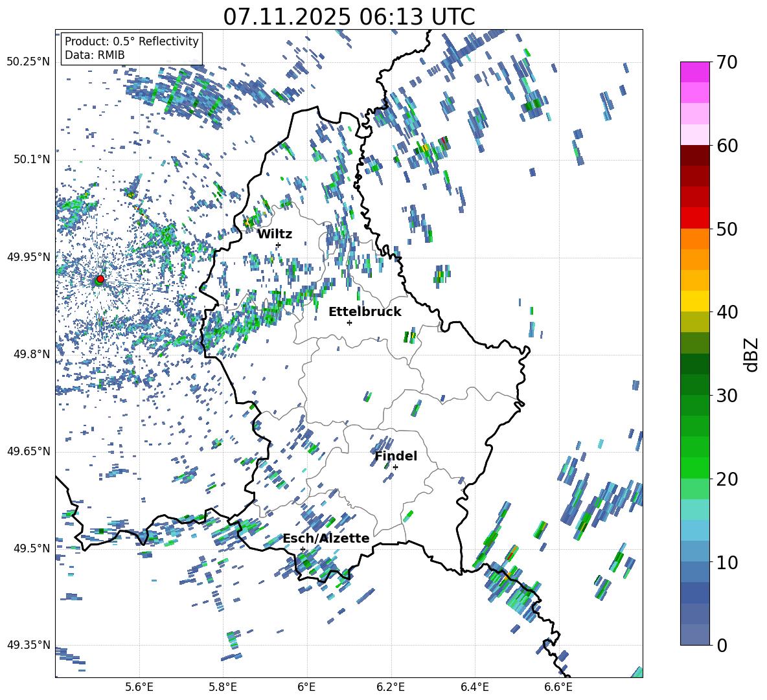Click the 6.6°E longitude label
The width and height of the screenshot is (767, 700).
point(558,687)
